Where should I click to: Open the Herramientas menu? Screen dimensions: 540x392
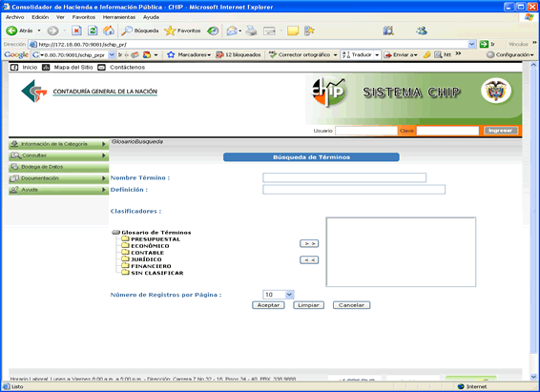(119, 17)
